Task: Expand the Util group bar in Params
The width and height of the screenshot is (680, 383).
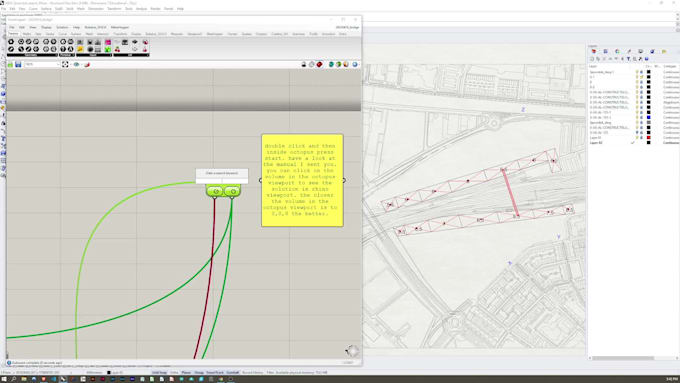Action: coord(131,55)
